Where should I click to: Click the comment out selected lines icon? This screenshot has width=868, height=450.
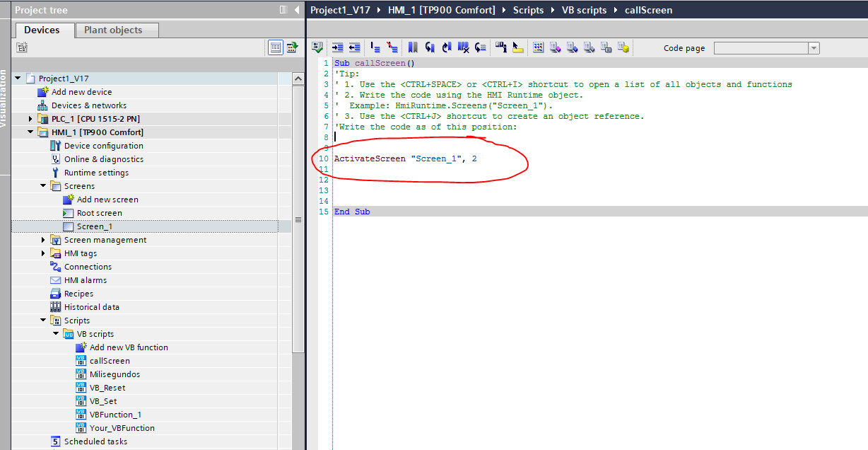pyautogui.click(x=375, y=47)
